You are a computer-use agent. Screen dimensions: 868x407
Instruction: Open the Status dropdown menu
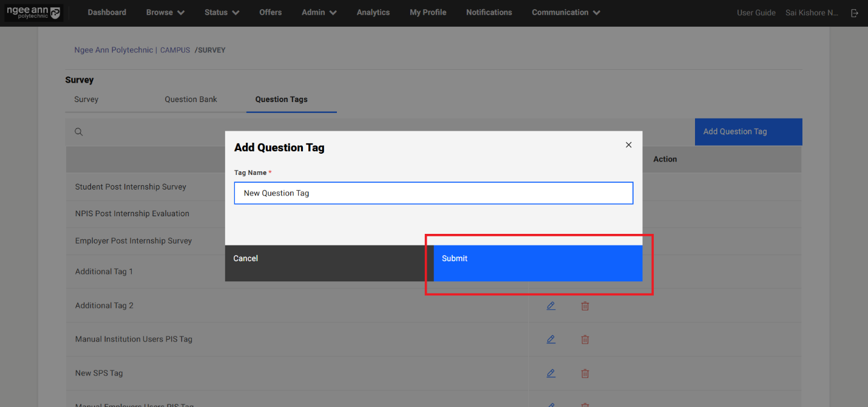(222, 13)
